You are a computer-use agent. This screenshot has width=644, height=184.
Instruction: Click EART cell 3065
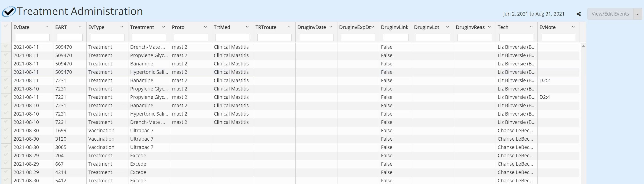70,147
